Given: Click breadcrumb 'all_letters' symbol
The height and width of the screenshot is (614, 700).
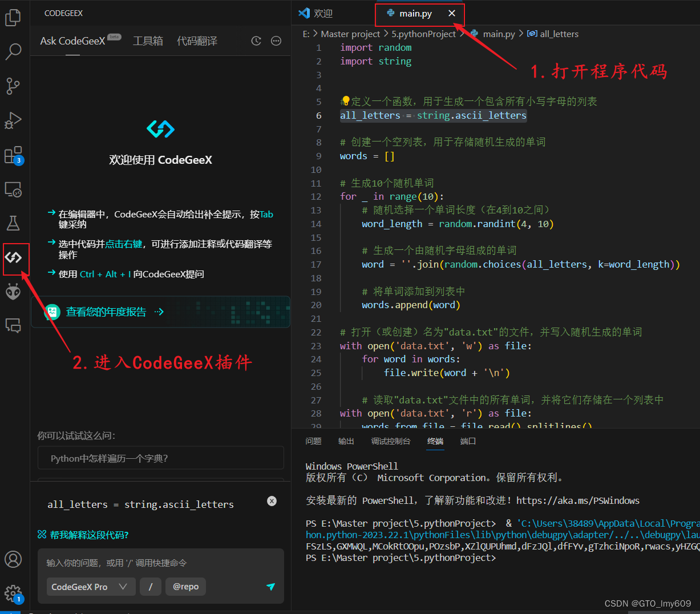Looking at the screenshot, I should pyautogui.click(x=553, y=34).
